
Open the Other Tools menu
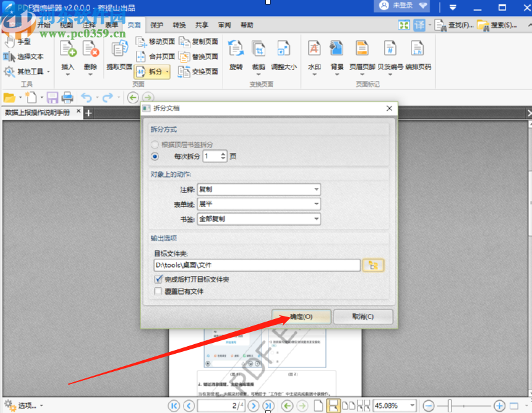(27, 71)
